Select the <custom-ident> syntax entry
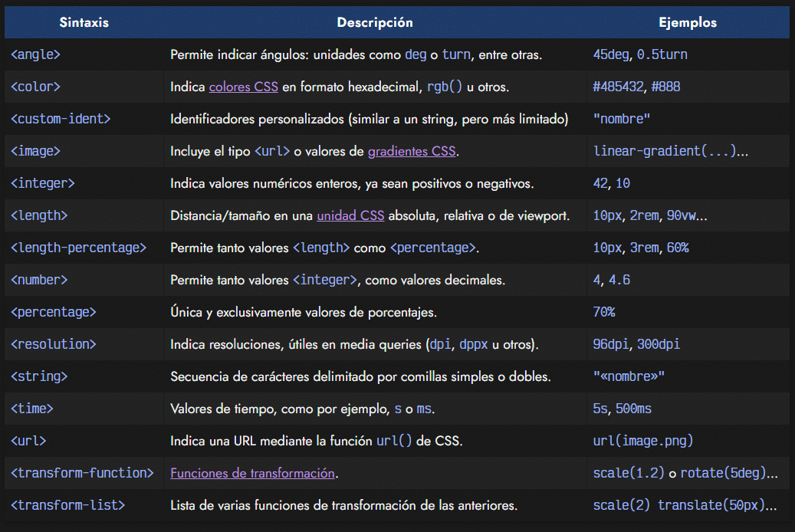The image size is (795, 532). (61, 119)
